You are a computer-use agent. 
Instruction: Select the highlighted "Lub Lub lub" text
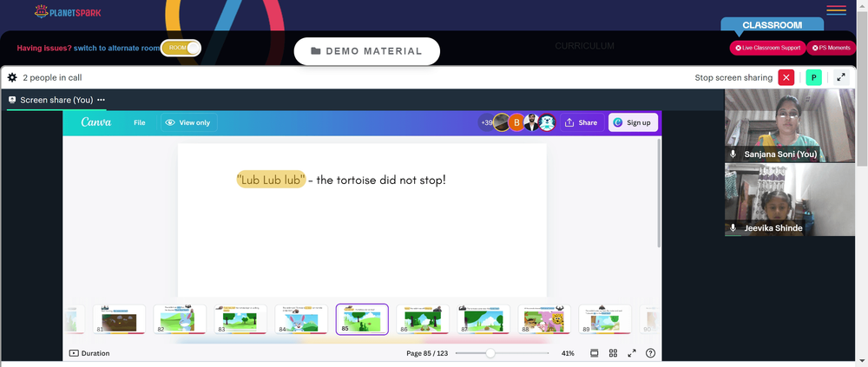(271, 180)
